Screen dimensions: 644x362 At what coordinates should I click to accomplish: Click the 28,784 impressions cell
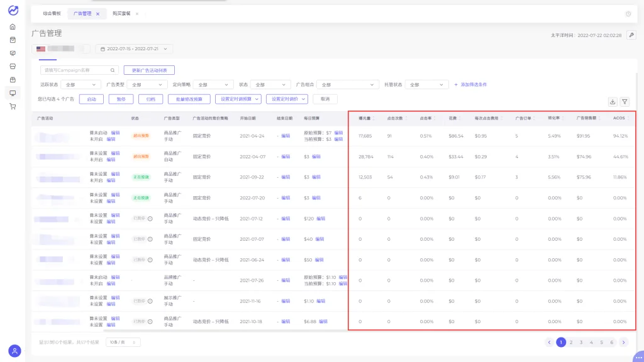(x=366, y=156)
